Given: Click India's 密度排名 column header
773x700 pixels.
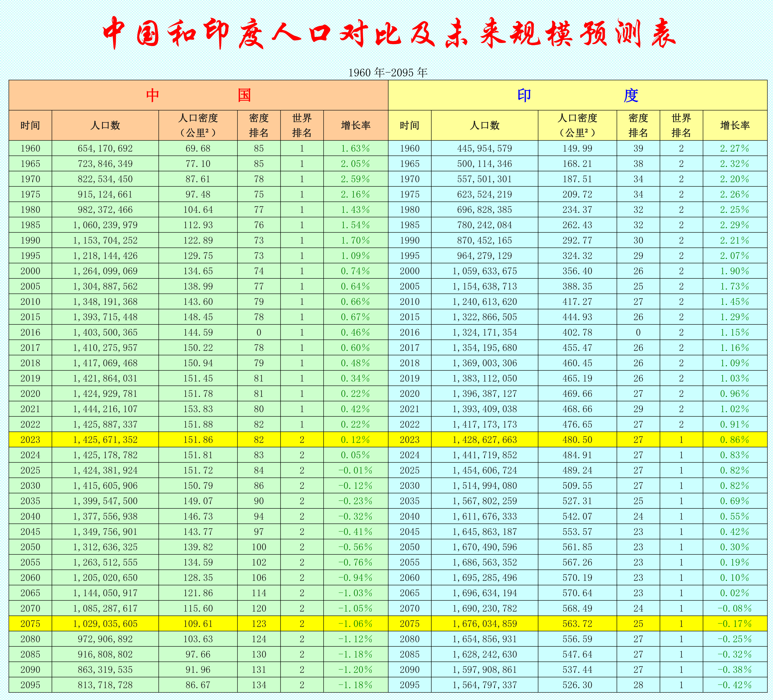Looking at the screenshot, I should (x=638, y=125).
